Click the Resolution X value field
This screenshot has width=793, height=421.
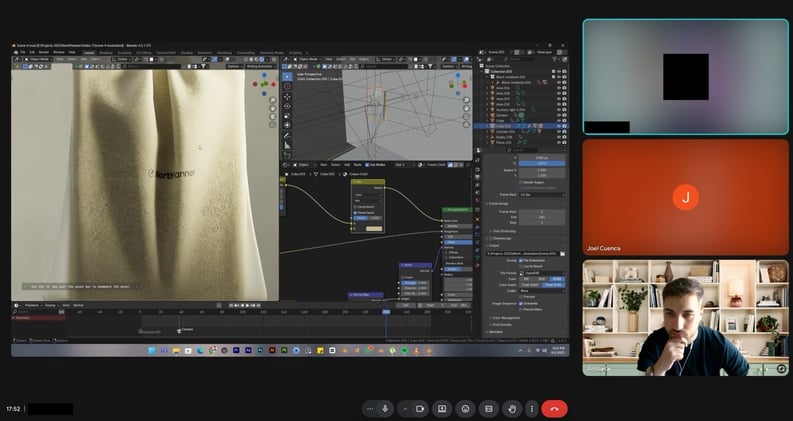(542, 157)
